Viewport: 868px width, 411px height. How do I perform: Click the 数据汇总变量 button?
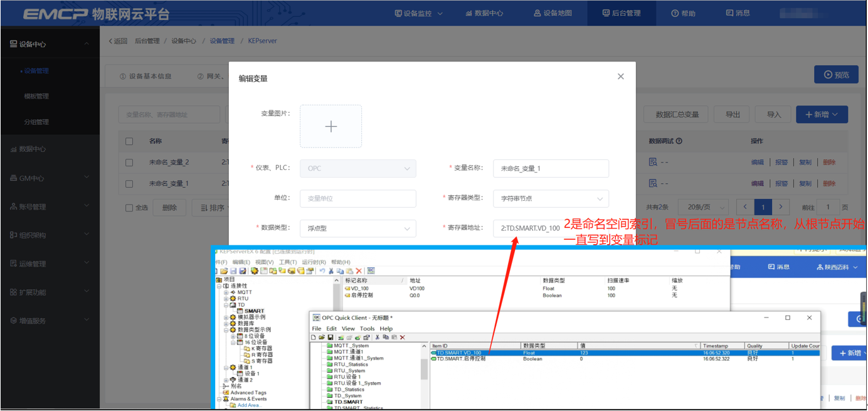point(676,114)
